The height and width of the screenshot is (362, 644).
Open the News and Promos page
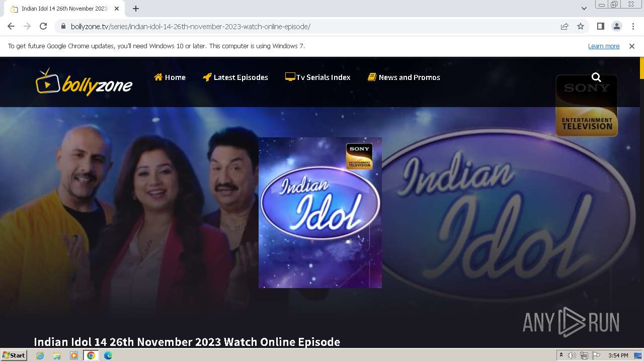[404, 77]
